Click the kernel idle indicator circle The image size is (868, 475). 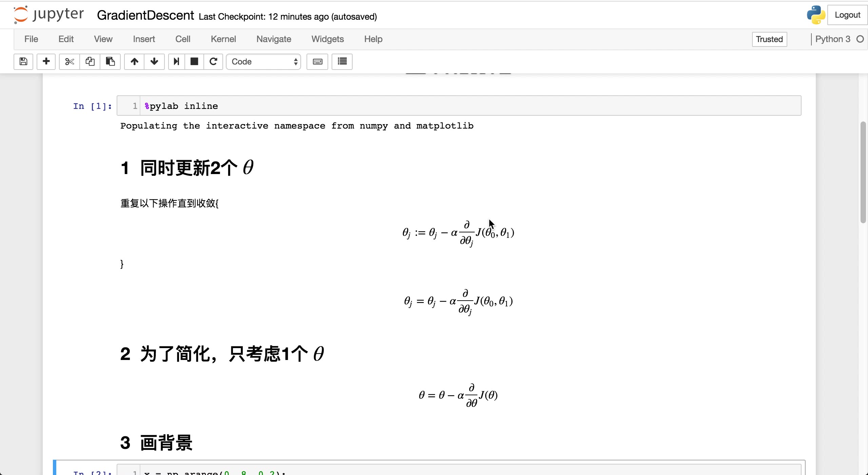[860, 39]
